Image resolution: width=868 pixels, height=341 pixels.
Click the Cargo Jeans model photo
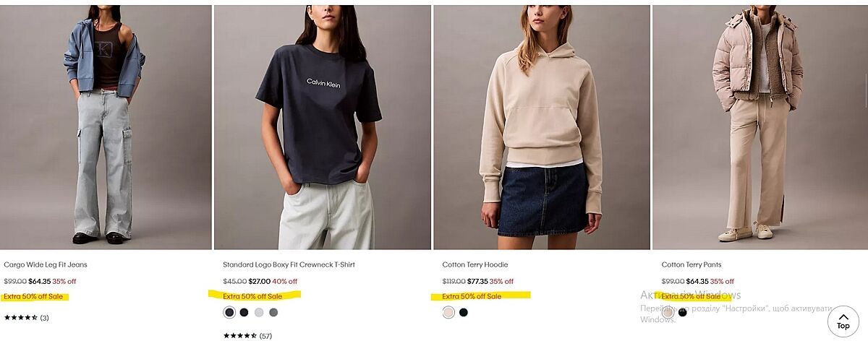click(106, 127)
